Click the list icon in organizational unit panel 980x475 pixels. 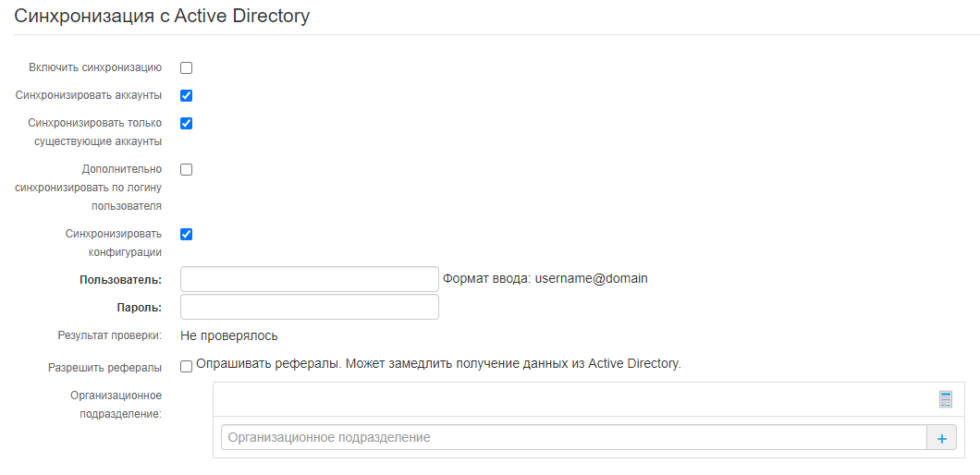(x=945, y=399)
